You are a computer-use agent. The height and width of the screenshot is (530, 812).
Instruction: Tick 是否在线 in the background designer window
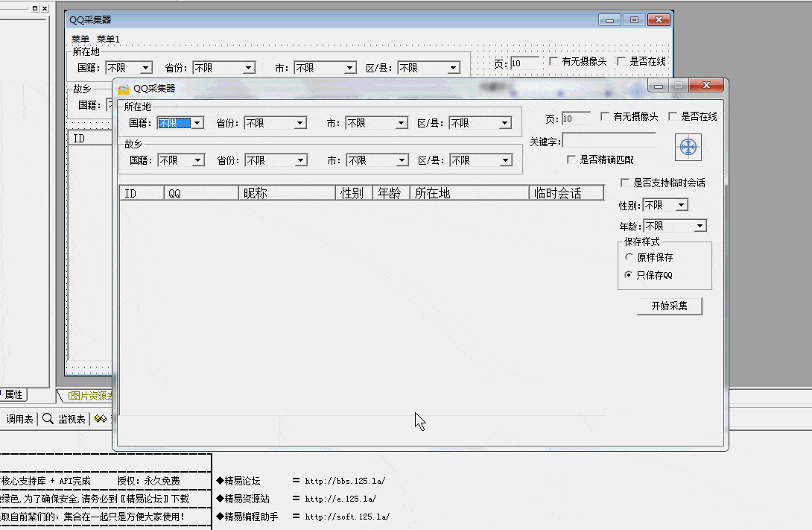[621, 61]
